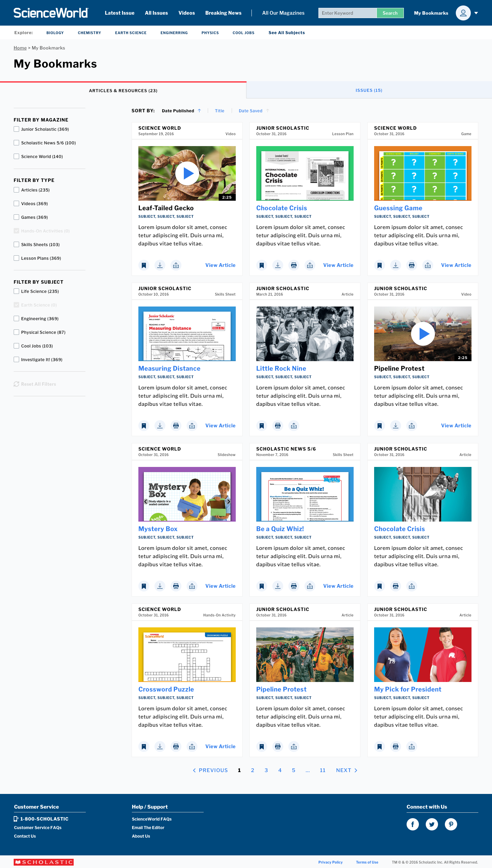Open Scholastic Pinterest icon
Image resolution: width=492 pixels, height=868 pixels.
pos(451,824)
